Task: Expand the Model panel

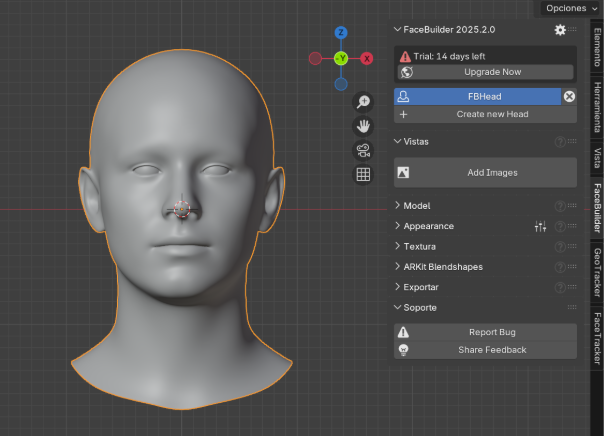Action: click(x=416, y=206)
